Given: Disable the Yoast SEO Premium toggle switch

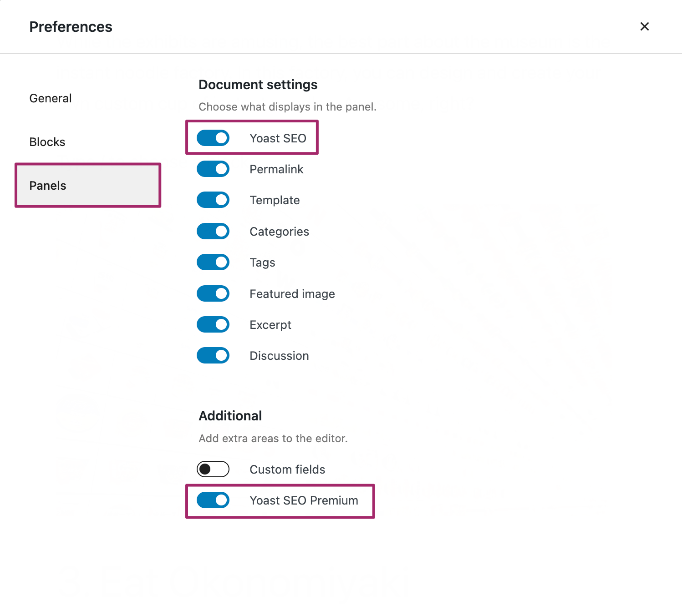Looking at the screenshot, I should (x=213, y=500).
